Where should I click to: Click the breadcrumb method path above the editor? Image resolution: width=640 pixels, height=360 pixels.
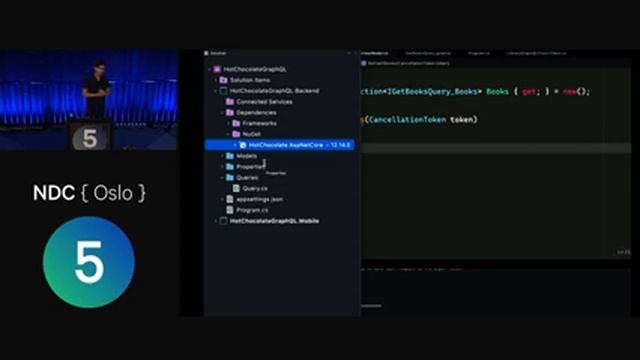[x=409, y=63]
